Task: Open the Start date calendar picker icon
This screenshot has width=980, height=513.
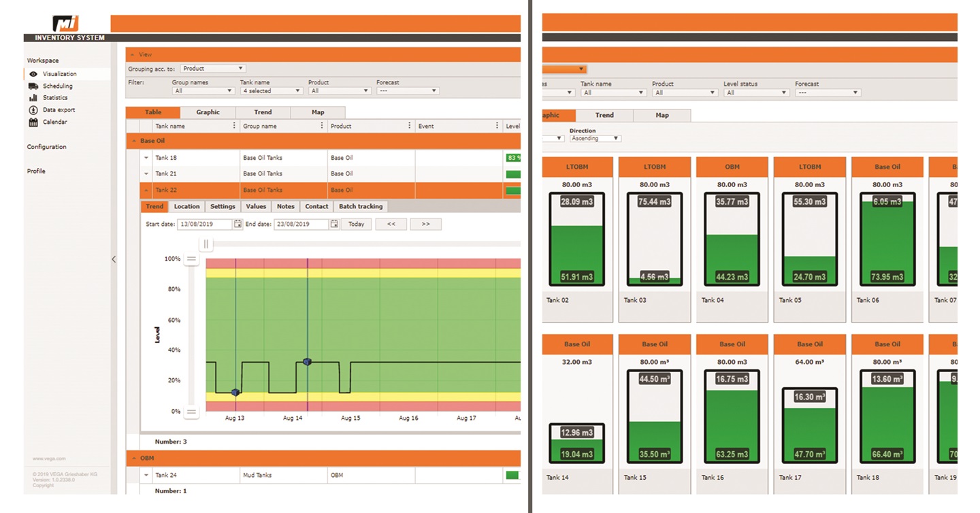Action: point(238,224)
